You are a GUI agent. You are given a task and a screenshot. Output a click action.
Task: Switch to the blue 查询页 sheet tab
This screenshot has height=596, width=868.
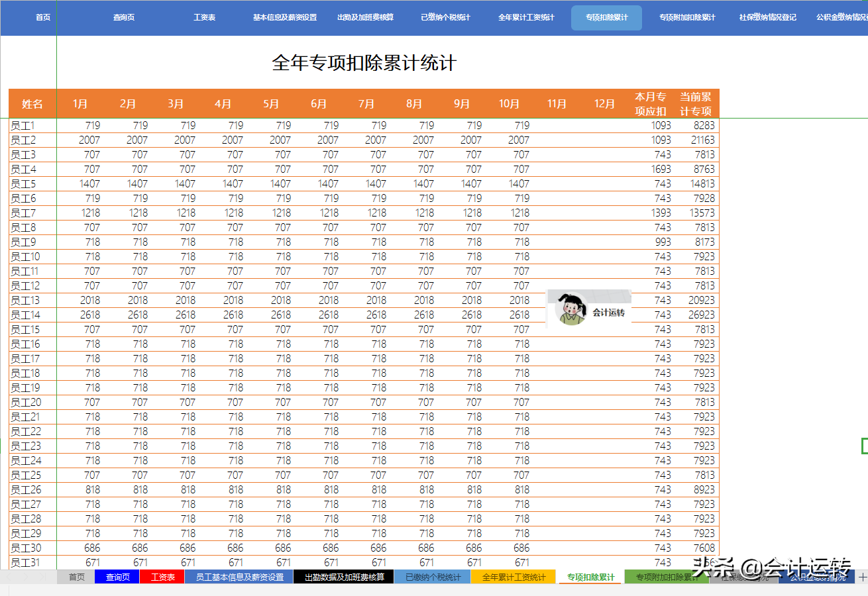tap(117, 577)
